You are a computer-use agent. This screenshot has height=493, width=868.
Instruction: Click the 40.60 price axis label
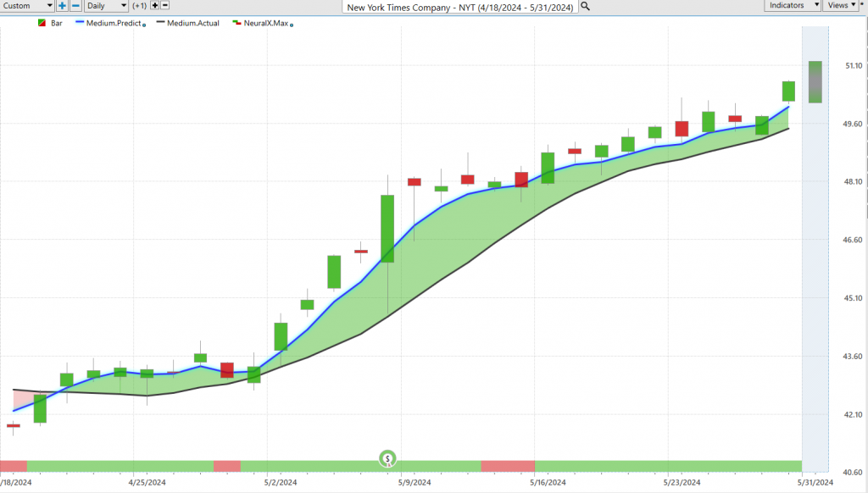point(853,473)
